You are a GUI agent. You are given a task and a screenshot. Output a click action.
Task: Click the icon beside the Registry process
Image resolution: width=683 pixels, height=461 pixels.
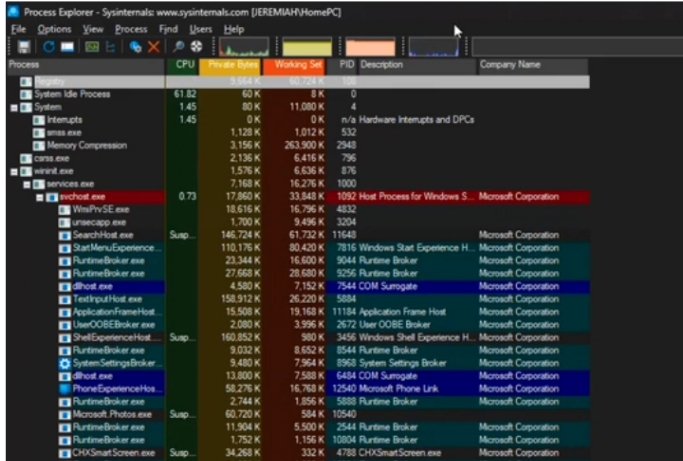coord(26,81)
